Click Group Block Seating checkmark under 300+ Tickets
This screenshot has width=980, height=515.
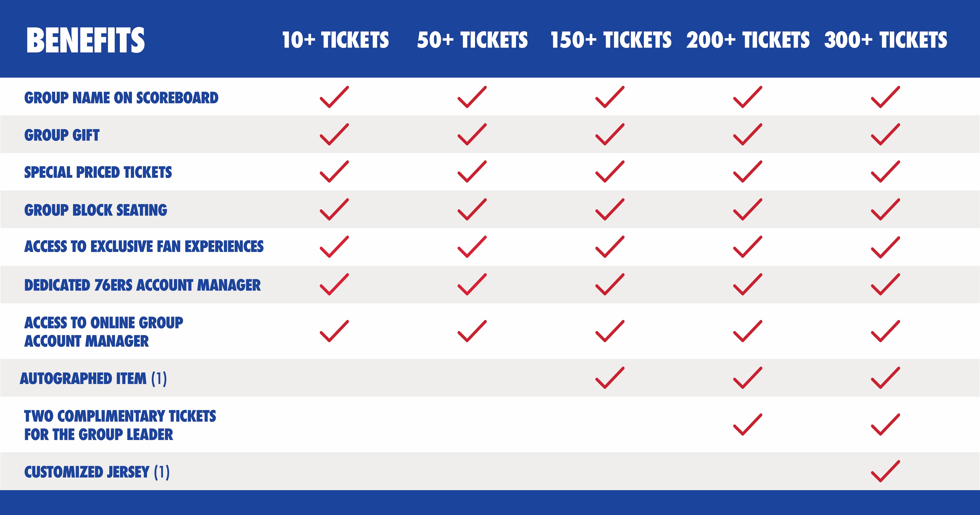click(x=885, y=210)
